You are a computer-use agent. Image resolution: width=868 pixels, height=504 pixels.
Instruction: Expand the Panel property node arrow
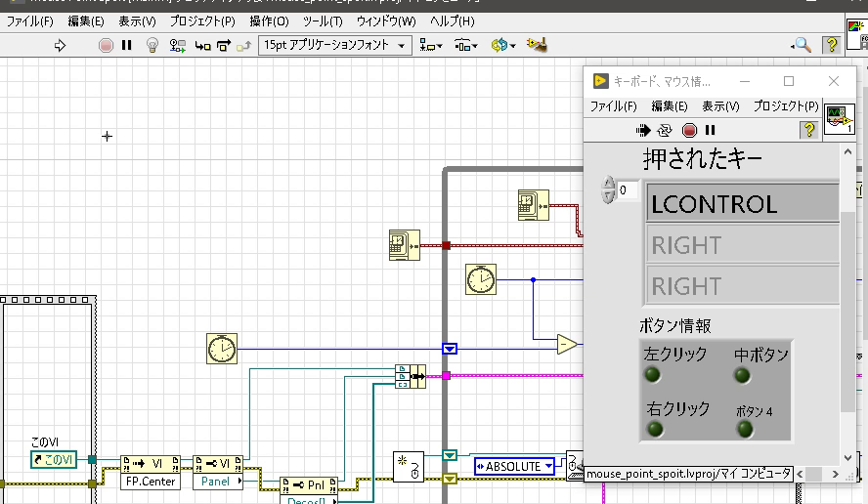tap(239, 482)
